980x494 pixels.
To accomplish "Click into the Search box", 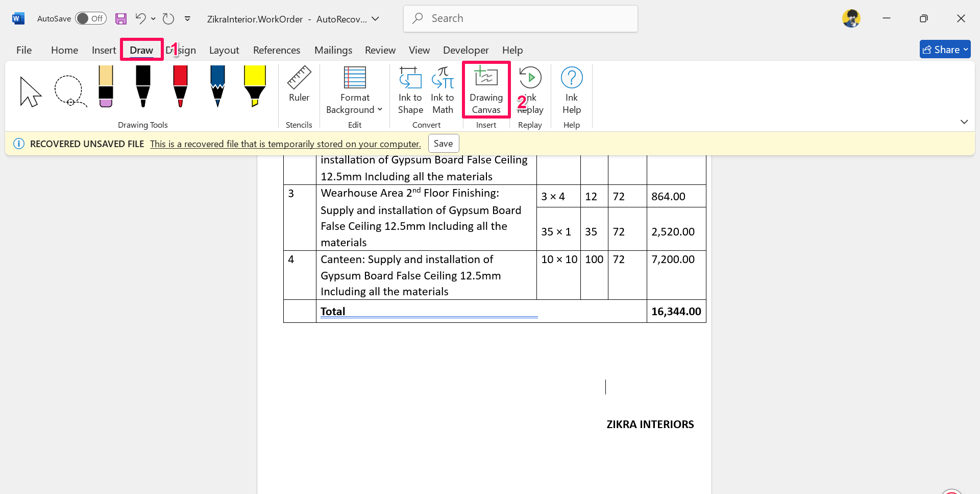I will coord(520,19).
